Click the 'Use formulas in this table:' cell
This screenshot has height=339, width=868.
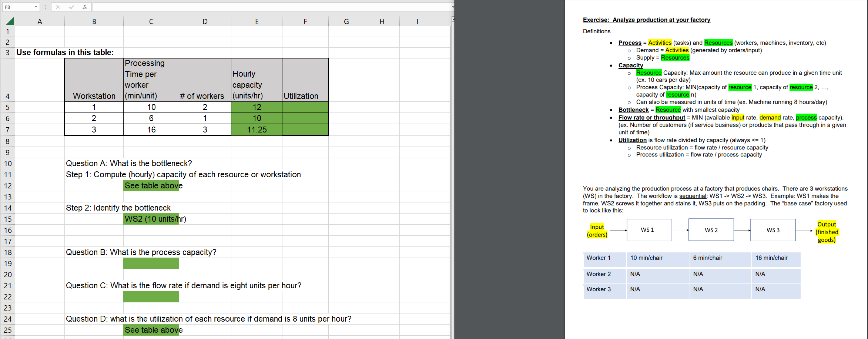point(65,53)
